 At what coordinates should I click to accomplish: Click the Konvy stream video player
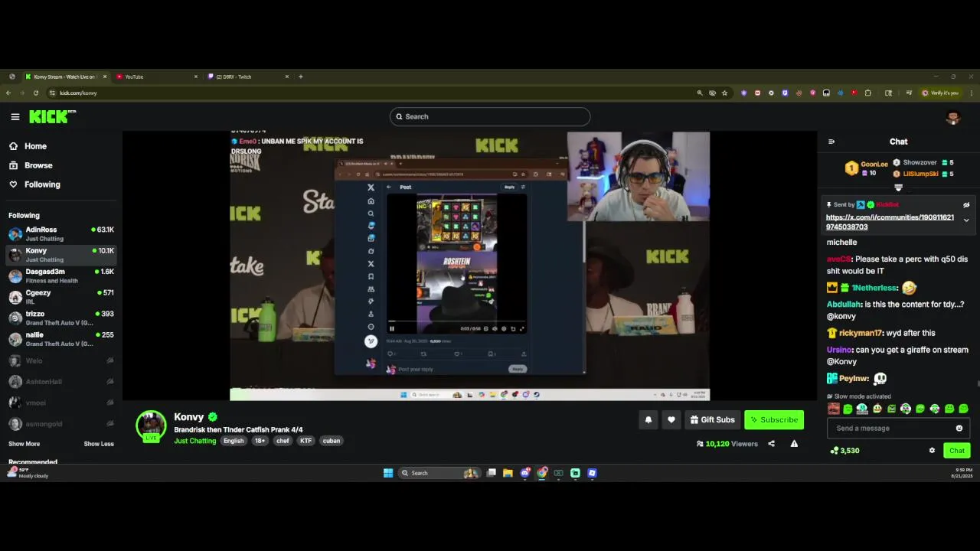pos(470,266)
